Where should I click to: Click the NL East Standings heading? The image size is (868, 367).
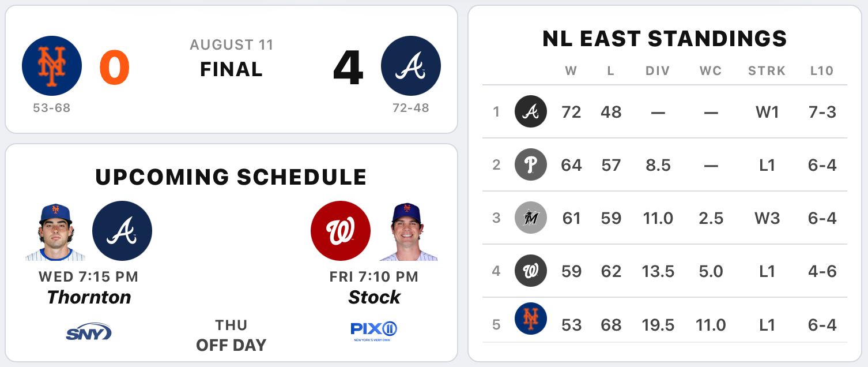pyautogui.click(x=665, y=39)
